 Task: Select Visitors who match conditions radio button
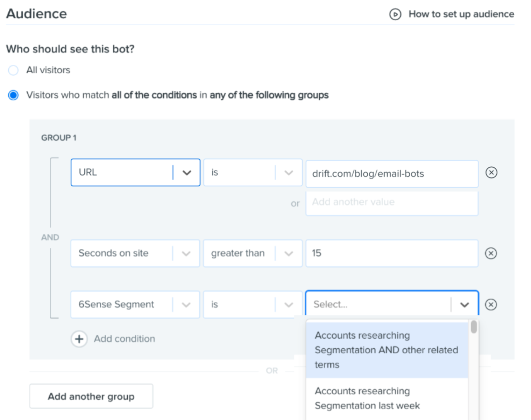coord(13,95)
